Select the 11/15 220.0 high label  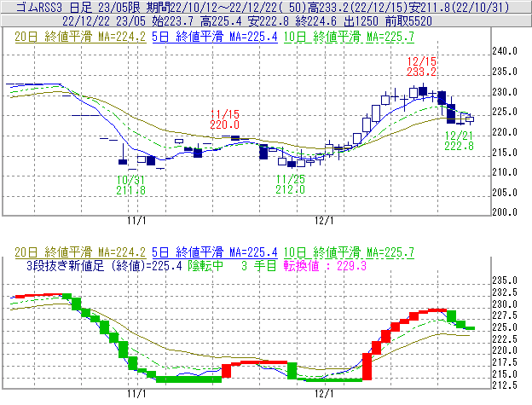click(x=224, y=119)
